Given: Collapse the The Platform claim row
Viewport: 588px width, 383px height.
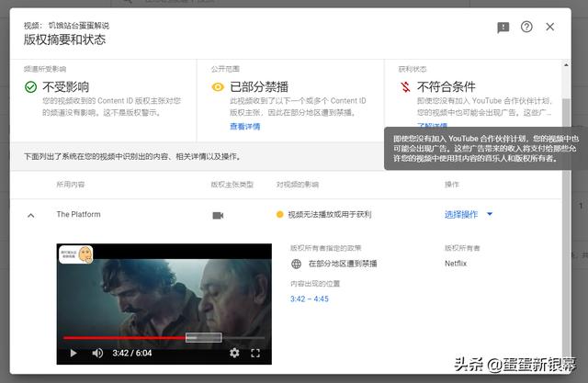Looking at the screenshot, I should pyautogui.click(x=31, y=215).
